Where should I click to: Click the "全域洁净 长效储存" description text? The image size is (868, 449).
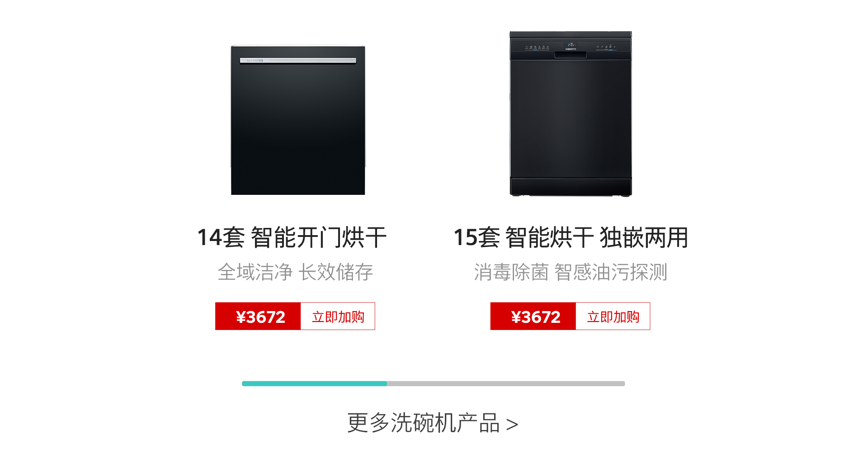pos(295,272)
